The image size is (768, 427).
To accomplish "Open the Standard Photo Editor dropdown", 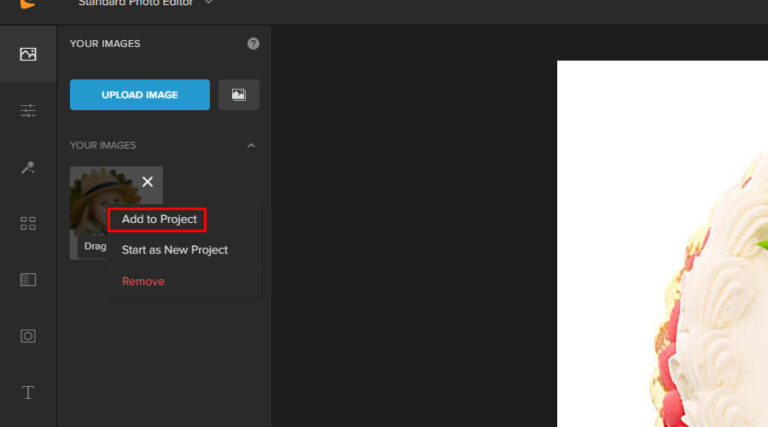I will (x=145, y=3).
